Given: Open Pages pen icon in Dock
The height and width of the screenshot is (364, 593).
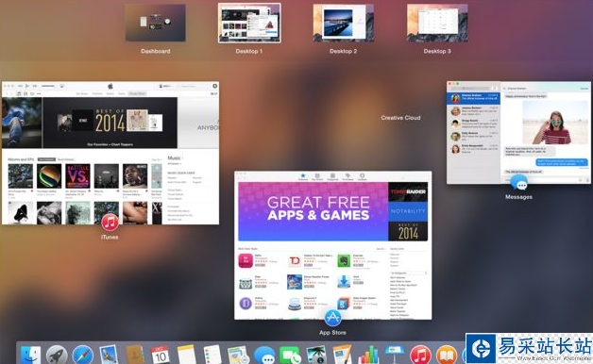Looking at the screenshot, I should click(342, 355).
